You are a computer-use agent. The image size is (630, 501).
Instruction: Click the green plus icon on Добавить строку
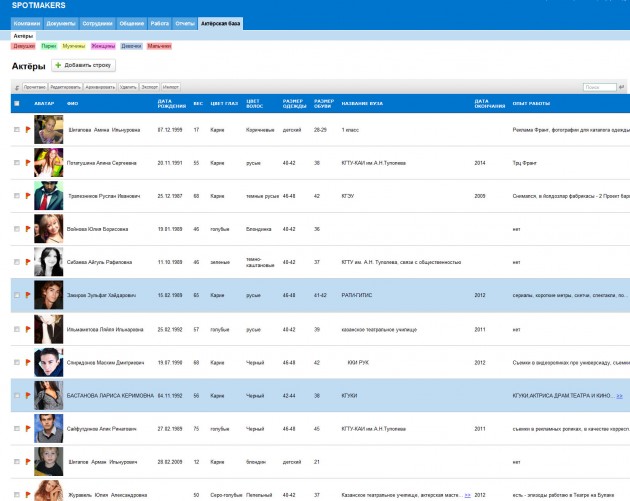(58, 65)
